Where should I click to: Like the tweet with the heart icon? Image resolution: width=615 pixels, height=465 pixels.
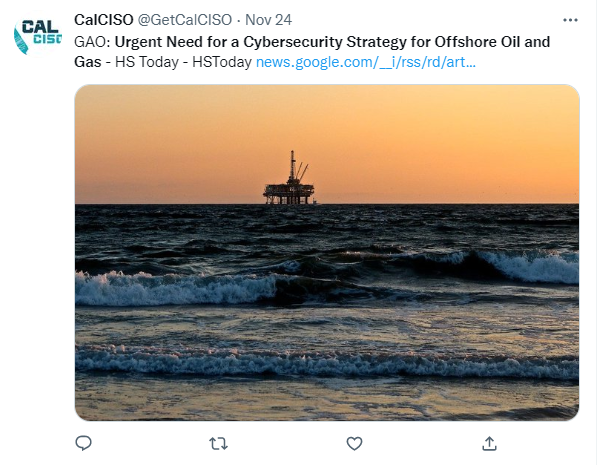point(354,443)
